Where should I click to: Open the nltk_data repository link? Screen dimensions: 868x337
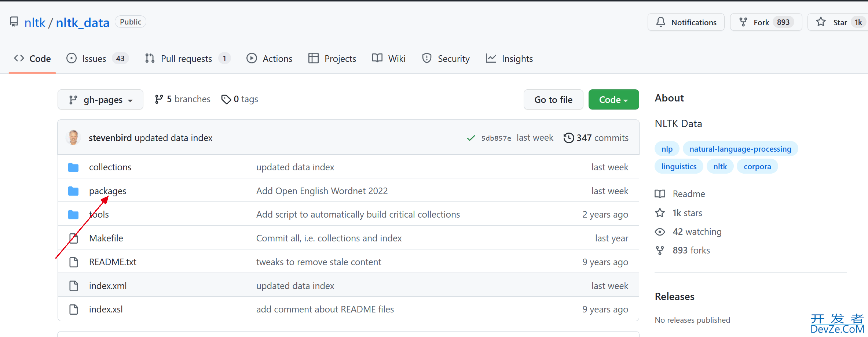83,23
